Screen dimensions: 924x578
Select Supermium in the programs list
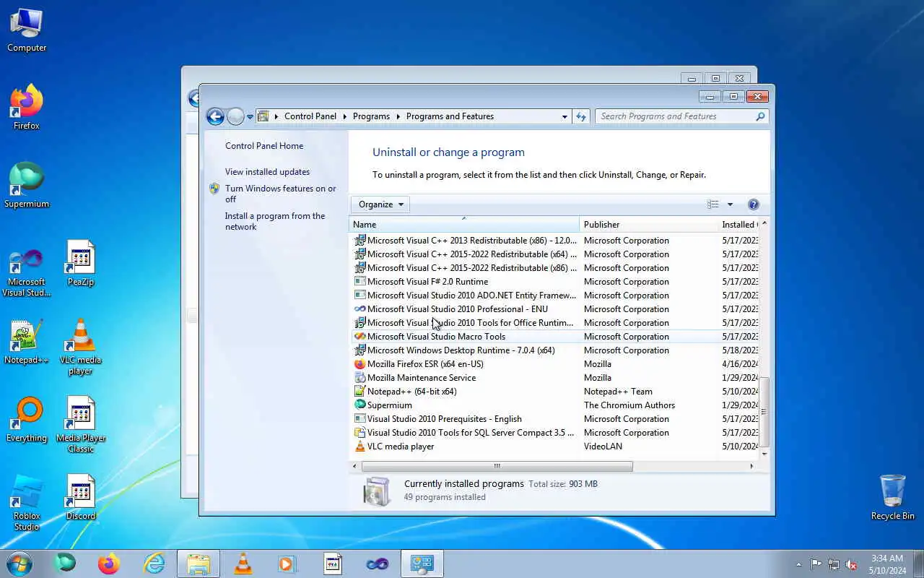(x=556, y=405)
